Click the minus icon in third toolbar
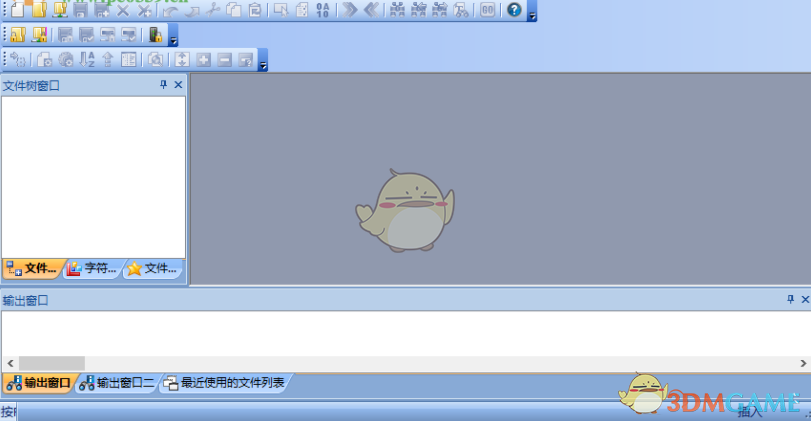 (x=224, y=60)
